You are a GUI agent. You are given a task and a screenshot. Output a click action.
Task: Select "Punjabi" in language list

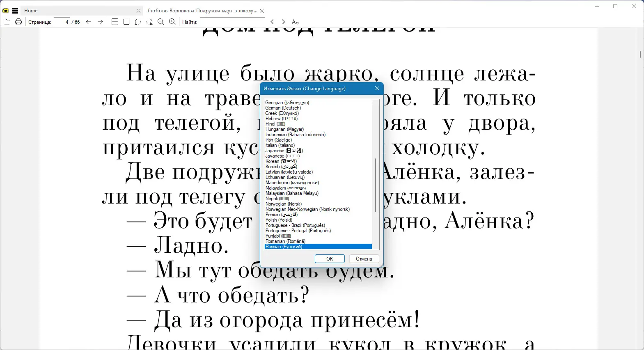[318, 236]
